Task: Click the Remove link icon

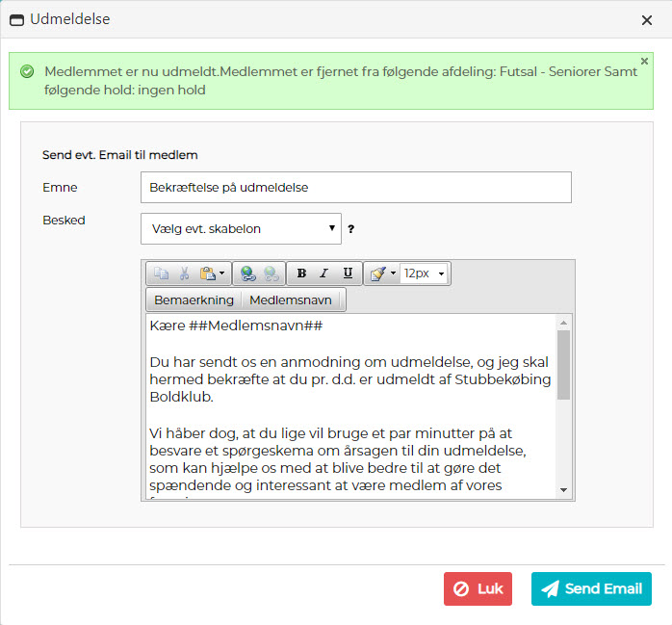Action: (271, 273)
